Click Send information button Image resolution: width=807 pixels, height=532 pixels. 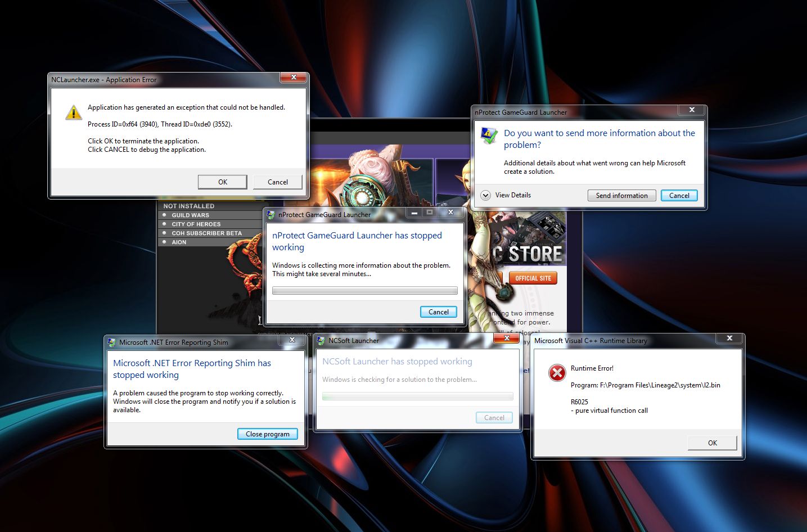tap(621, 195)
